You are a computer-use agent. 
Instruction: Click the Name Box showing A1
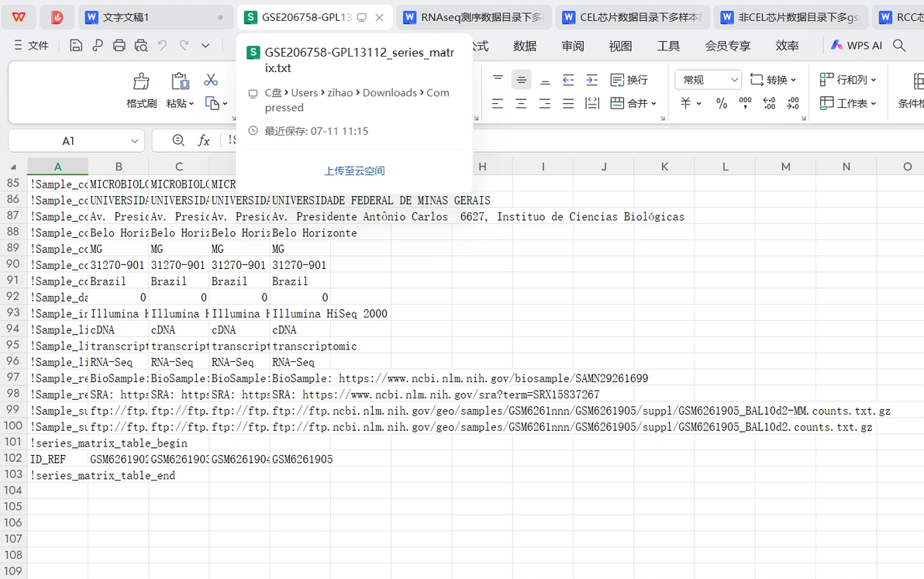(x=68, y=141)
